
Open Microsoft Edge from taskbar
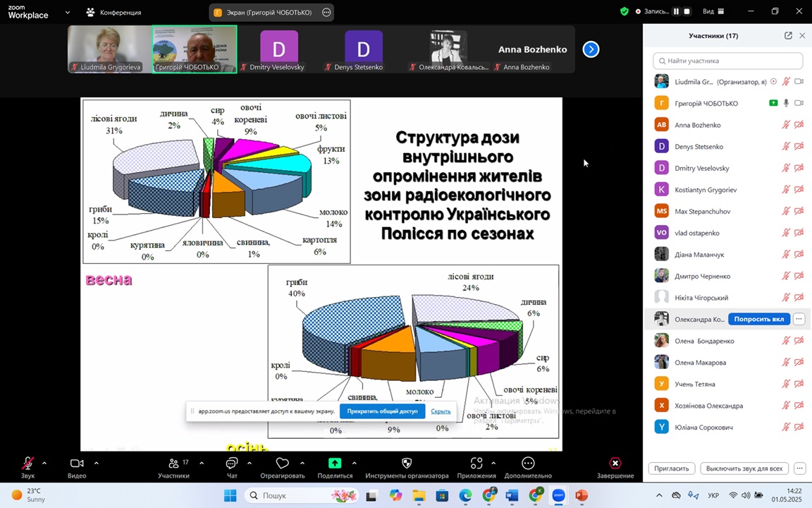pyautogui.click(x=465, y=495)
